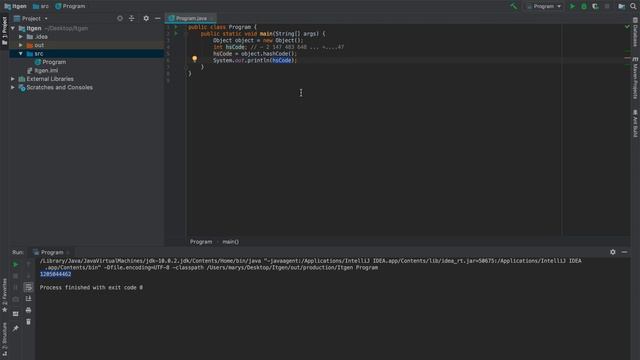Select the out folder row
Viewport: 640px width, 360px height.
click(x=87, y=45)
